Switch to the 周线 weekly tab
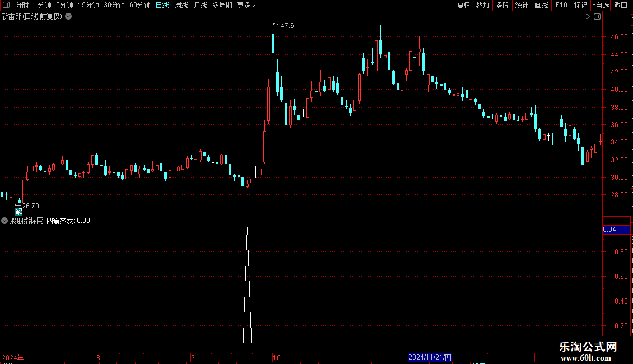 [x=181, y=5]
